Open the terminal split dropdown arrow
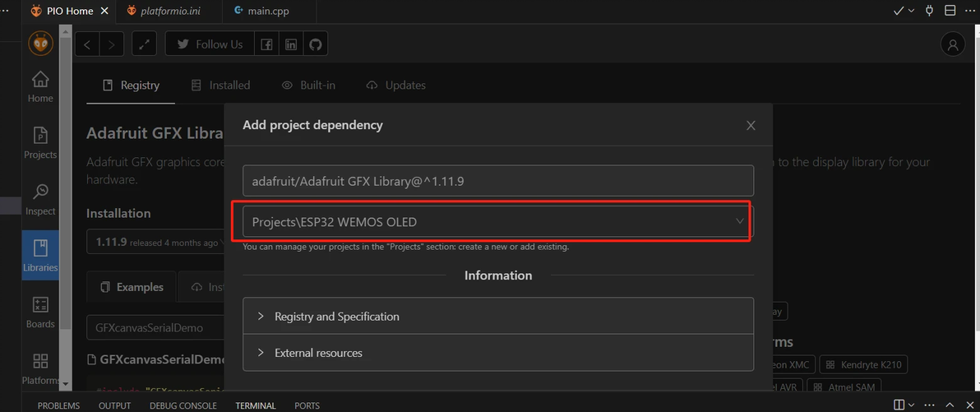Screen dimensions: 980x412 click(x=911, y=405)
